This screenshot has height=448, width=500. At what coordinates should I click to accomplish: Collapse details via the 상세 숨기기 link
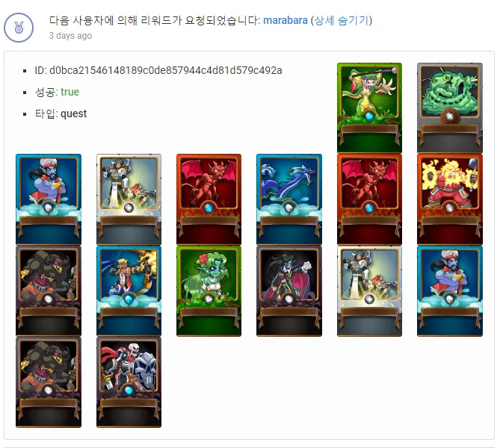pyautogui.click(x=342, y=20)
